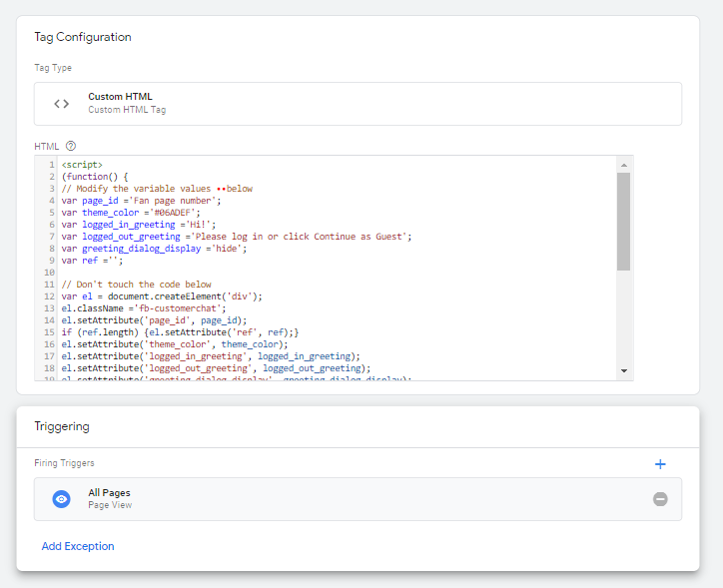Open the HTML field help question mark

[71, 146]
